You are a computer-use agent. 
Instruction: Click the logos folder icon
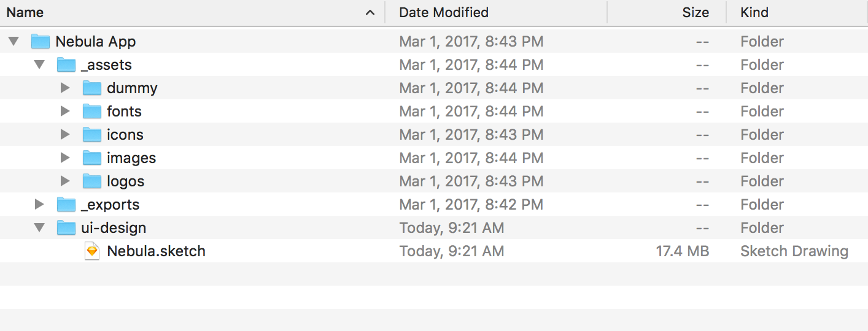(x=92, y=181)
